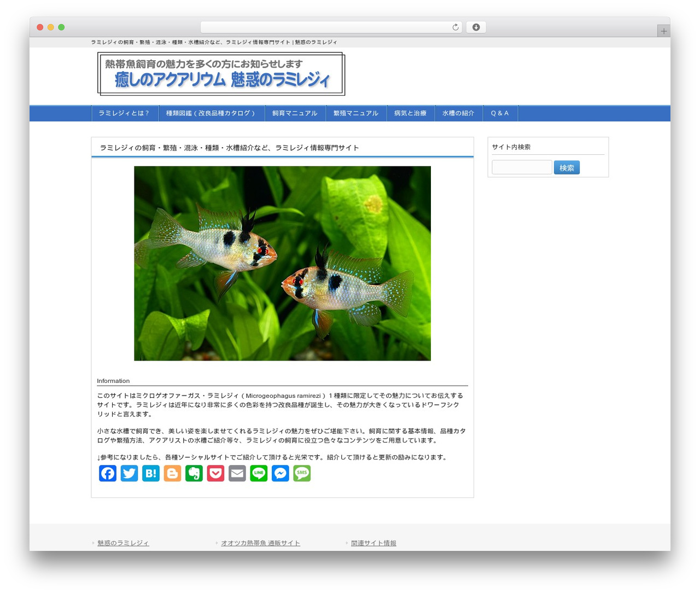
Task: Reload the page in the address bar
Action: tap(456, 27)
